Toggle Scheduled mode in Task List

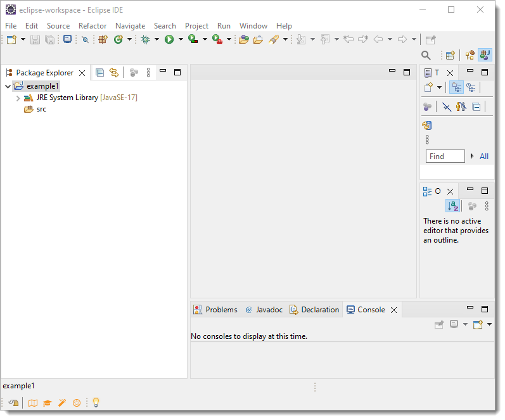click(x=471, y=87)
